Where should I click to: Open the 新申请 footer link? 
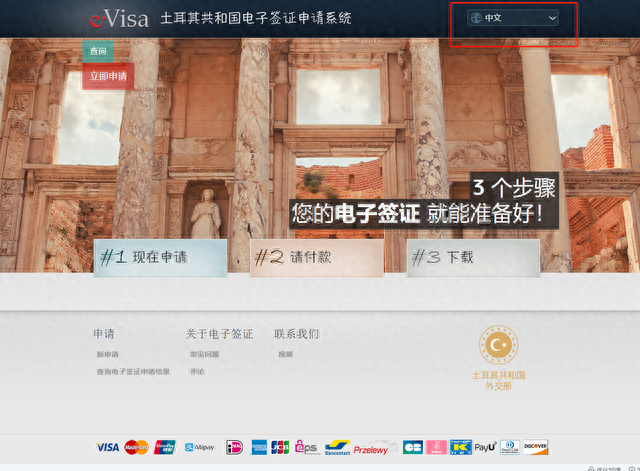point(108,354)
